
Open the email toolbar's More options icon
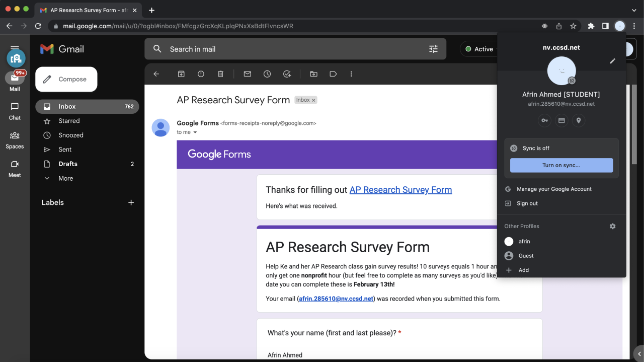pos(351,74)
